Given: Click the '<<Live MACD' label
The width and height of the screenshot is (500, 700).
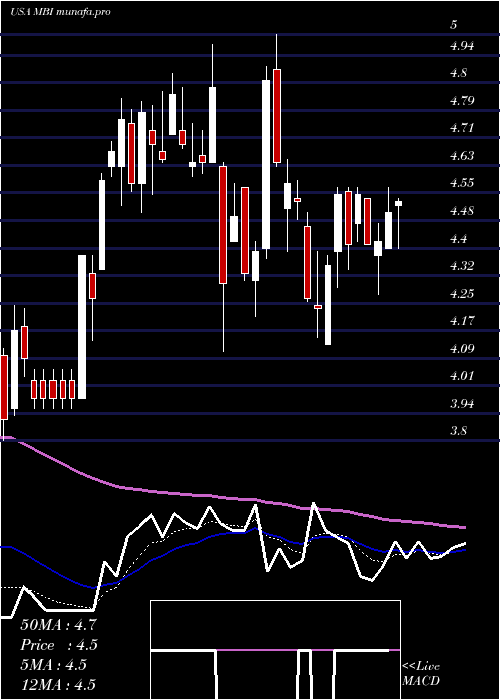Looking at the screenshot, I should pos(421,673).
